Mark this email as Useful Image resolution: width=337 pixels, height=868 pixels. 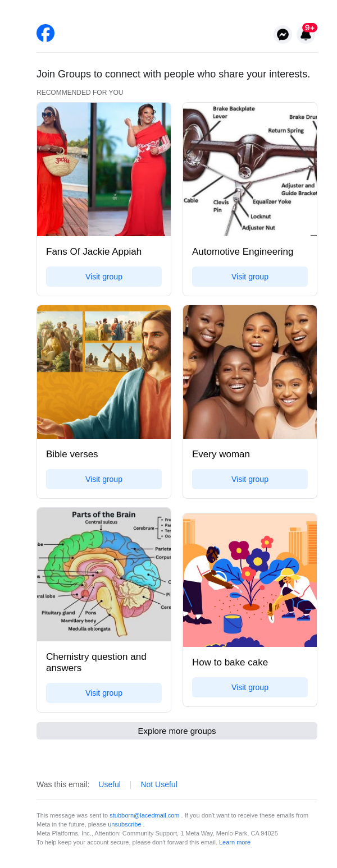(x=110, y=784)
